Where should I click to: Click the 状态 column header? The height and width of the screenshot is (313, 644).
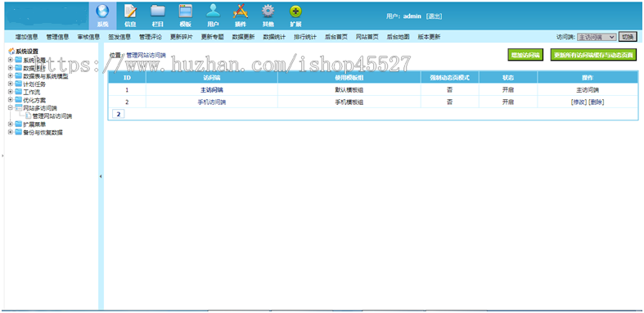pyautogui.click(x=508, y=78)
